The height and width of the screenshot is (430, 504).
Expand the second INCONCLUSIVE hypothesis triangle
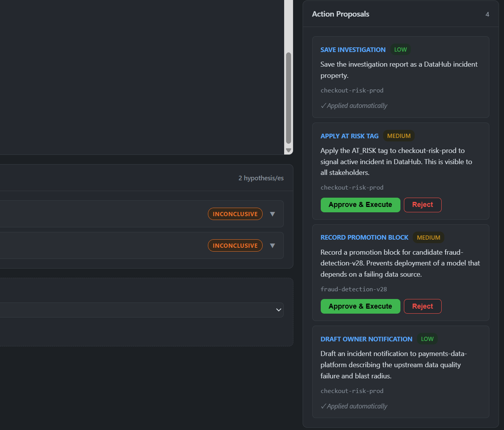tap(273, 245)
